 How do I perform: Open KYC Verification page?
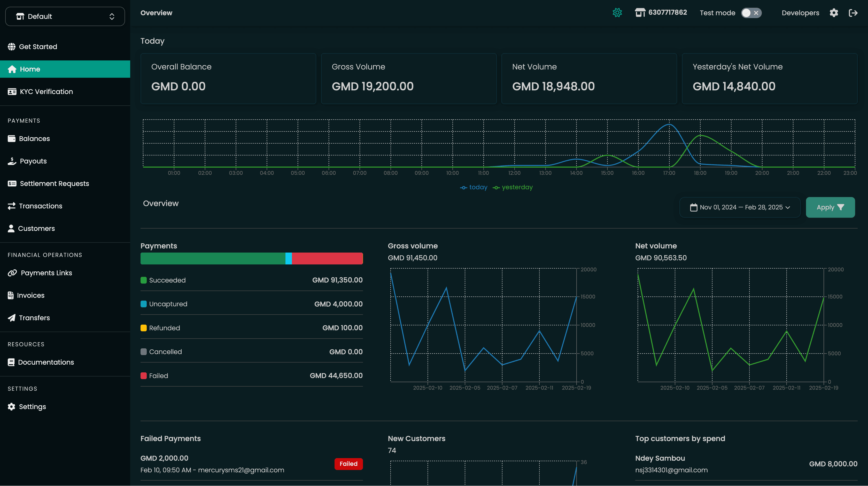click(65, 92)
